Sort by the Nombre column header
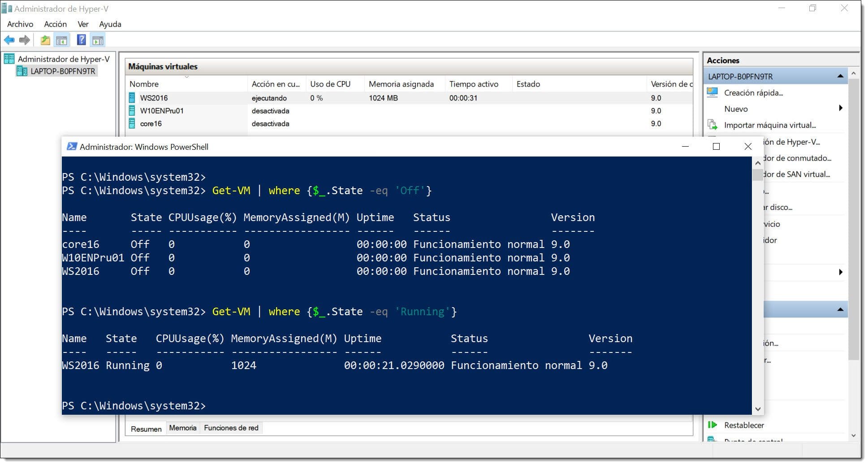This screenshot has height=465, width=868. coord(186,84)
